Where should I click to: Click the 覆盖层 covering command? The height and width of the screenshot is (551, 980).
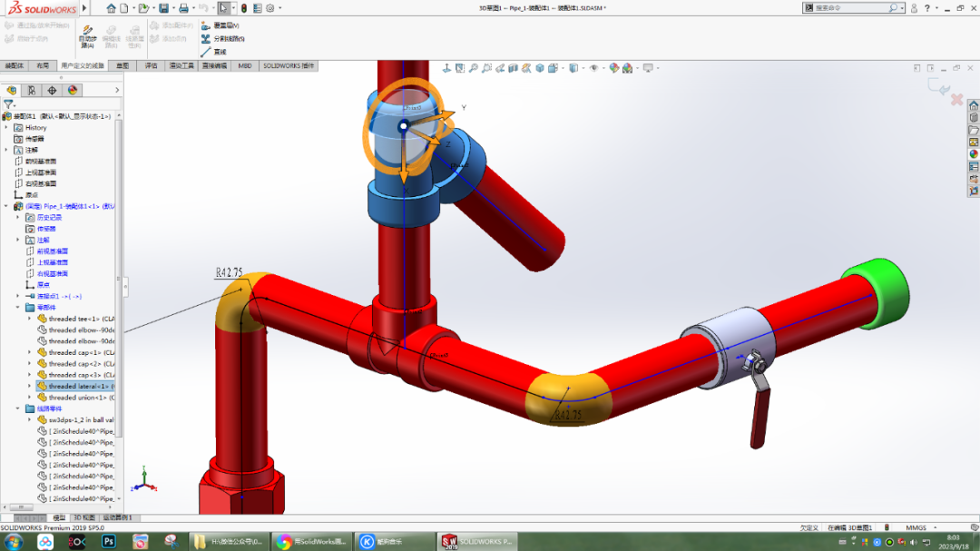(220, 25)
